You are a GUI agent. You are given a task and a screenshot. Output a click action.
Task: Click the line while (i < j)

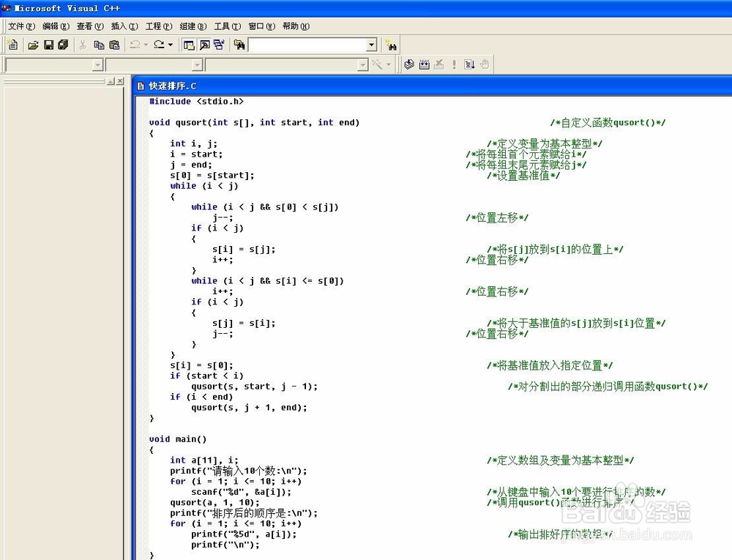point(204,186)
